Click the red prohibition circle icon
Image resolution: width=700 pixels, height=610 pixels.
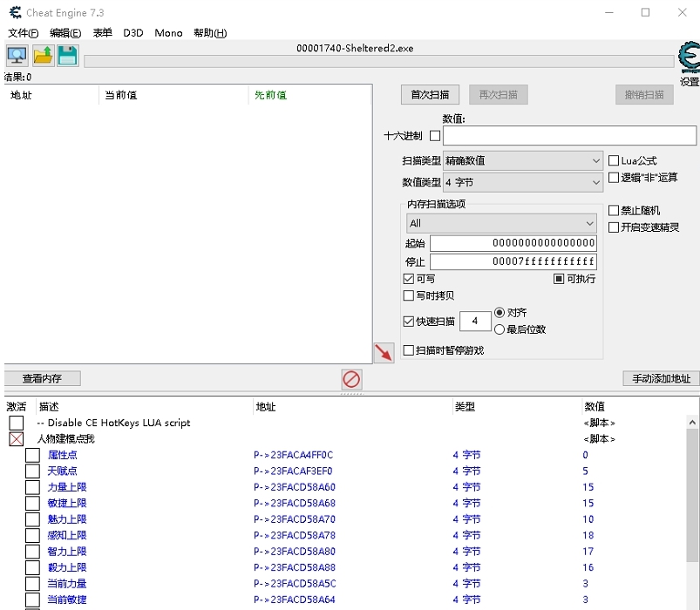[351, 377]
